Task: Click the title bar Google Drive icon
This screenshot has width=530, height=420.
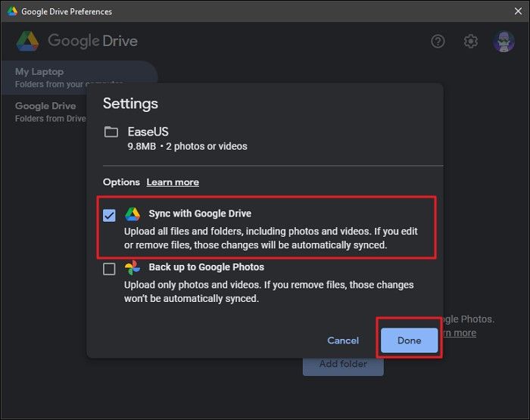Action: 12,11
